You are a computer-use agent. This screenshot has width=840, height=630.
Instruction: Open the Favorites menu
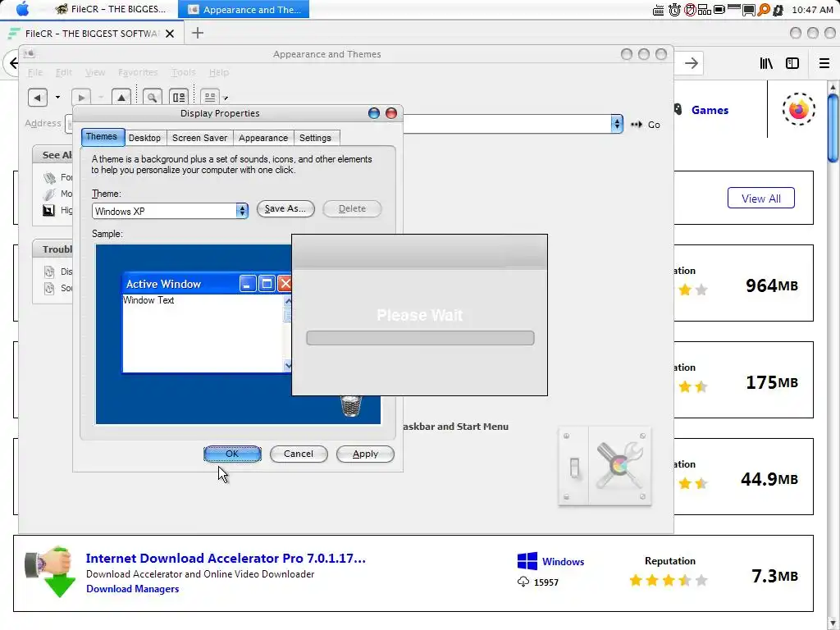[x=138, y=72]
